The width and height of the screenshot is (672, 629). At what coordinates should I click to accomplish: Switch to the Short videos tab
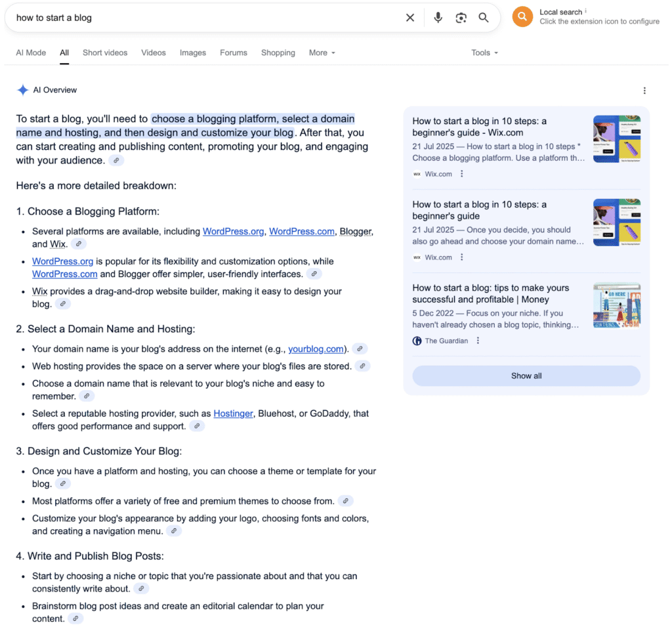pos(105,53)
